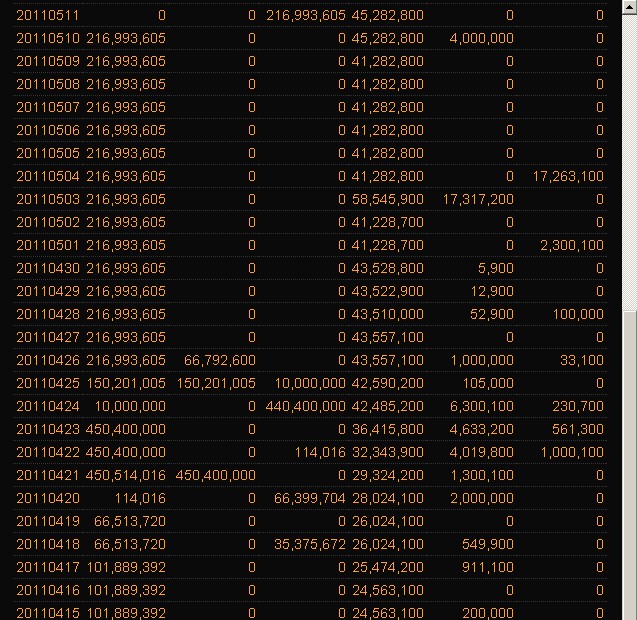Viewport: 637px width, 620px height.
Task: Select the 20110511 date cell
Action: click(47, 15)
